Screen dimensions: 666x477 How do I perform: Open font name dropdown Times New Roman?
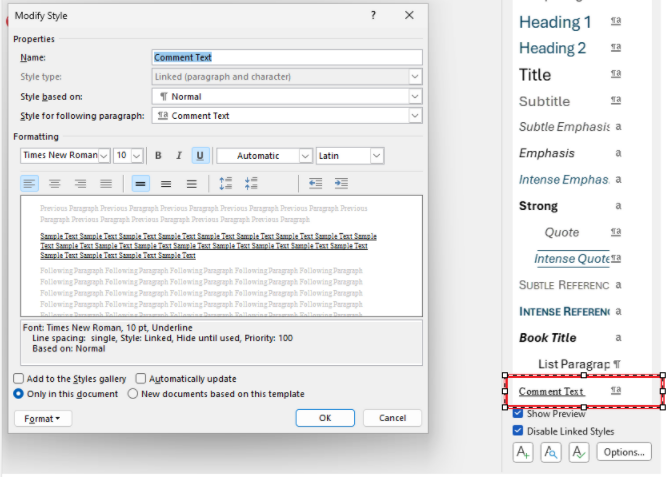pyautogui.click(x=104, y=156)
